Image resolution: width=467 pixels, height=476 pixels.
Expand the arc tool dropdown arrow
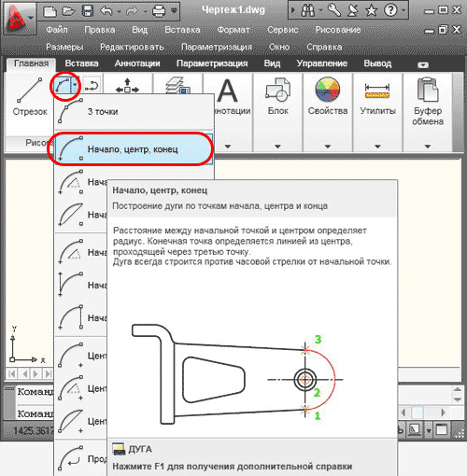click(76, 86)
